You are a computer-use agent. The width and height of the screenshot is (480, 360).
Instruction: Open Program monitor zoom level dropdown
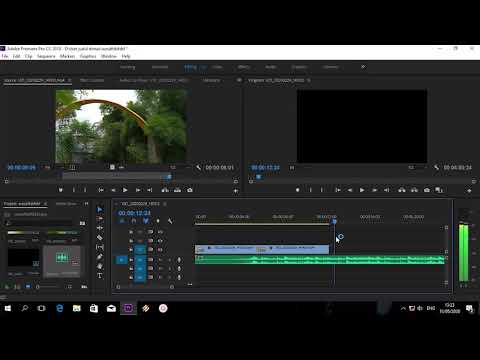tap(292, 167)
